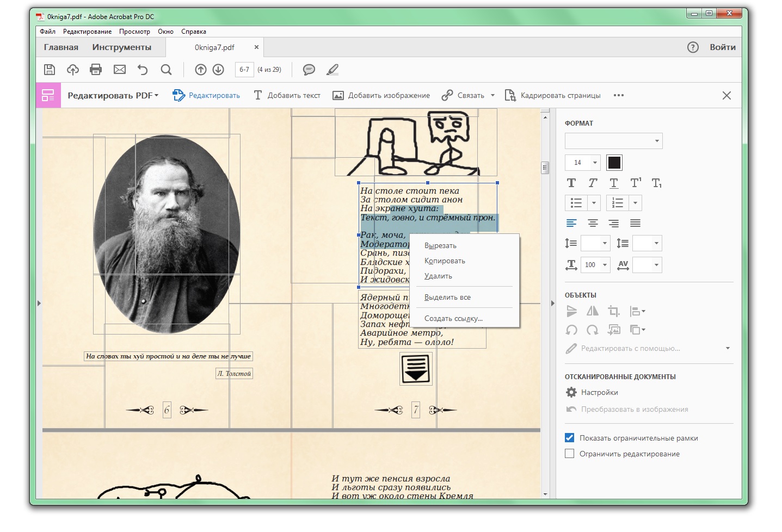Choose 'Копировать' from context menu
Viewport: 782px width, 532px height.
point(445,261)
